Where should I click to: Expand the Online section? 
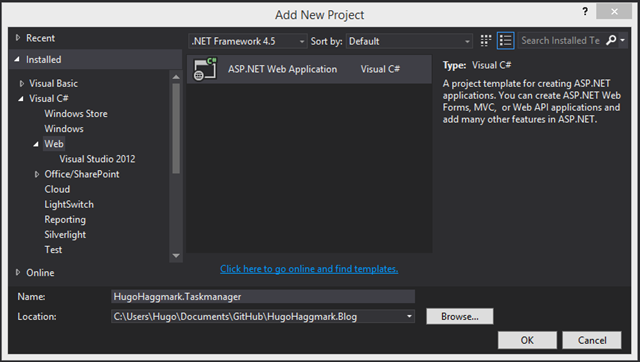pyautogui.click(x=18, y=272)
